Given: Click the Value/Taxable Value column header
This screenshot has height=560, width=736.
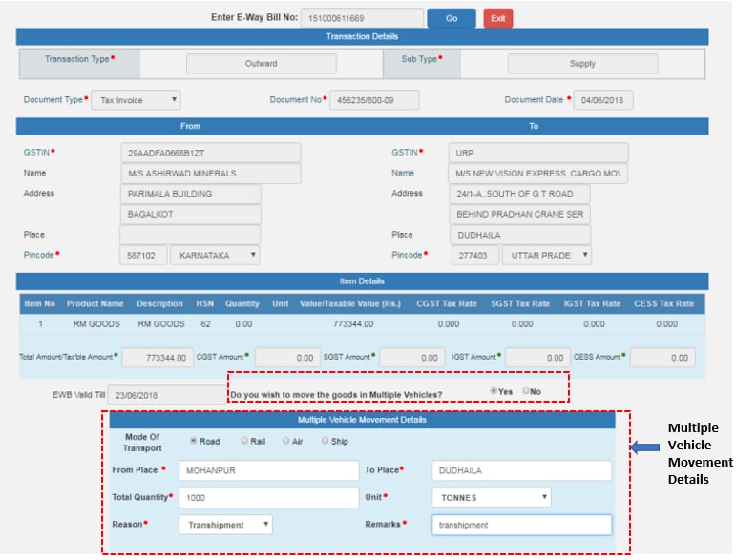Looking at the screenshot, I should (350, 304).
